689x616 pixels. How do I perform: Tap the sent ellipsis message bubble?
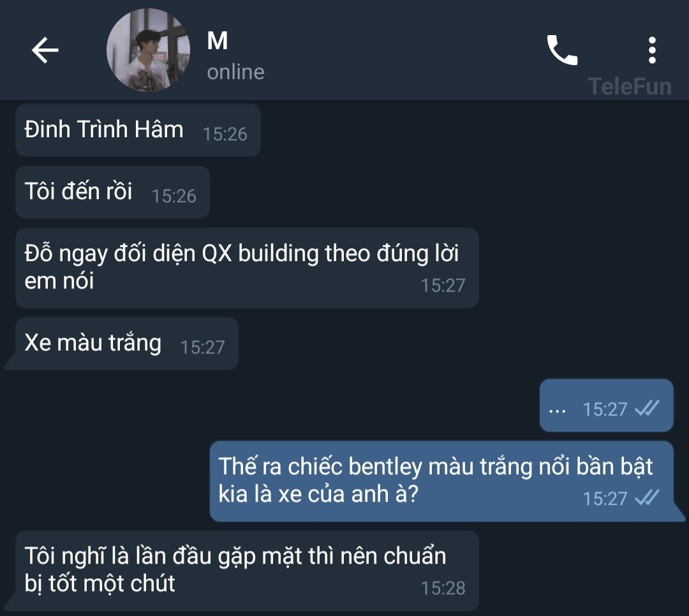[607, 405]
